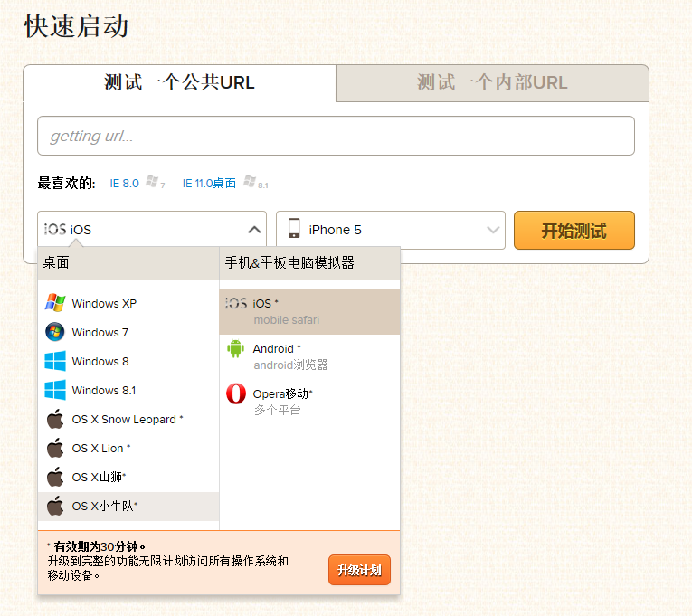Choose Windows 8.1 in the desktop list
This screenshot has width=692, height=616.
click(128, 391)
